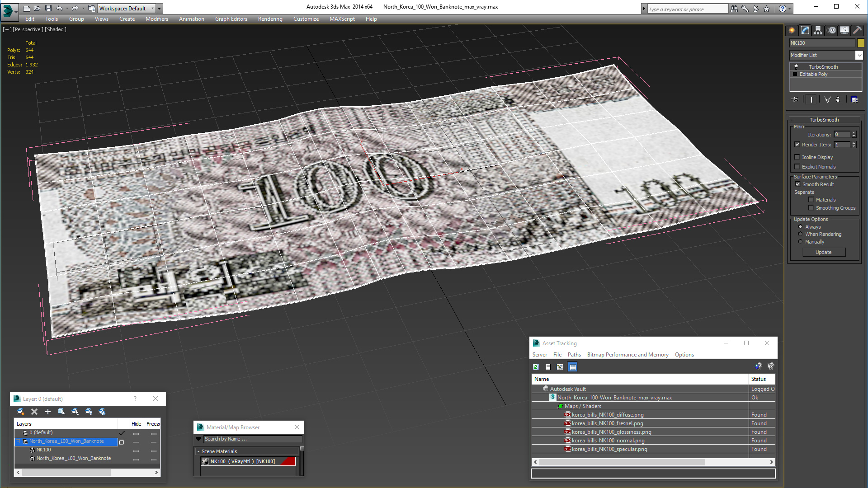Click Status column header in Asset Tracking
This screenshot has height=488, width=868.
[x=762, y=379]
